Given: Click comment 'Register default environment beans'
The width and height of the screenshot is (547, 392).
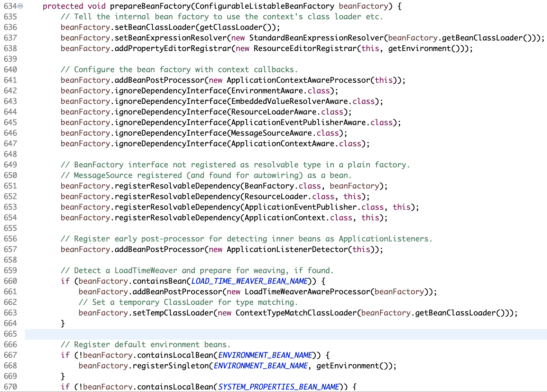Looking at the screenshot, I should coord(145,345).
